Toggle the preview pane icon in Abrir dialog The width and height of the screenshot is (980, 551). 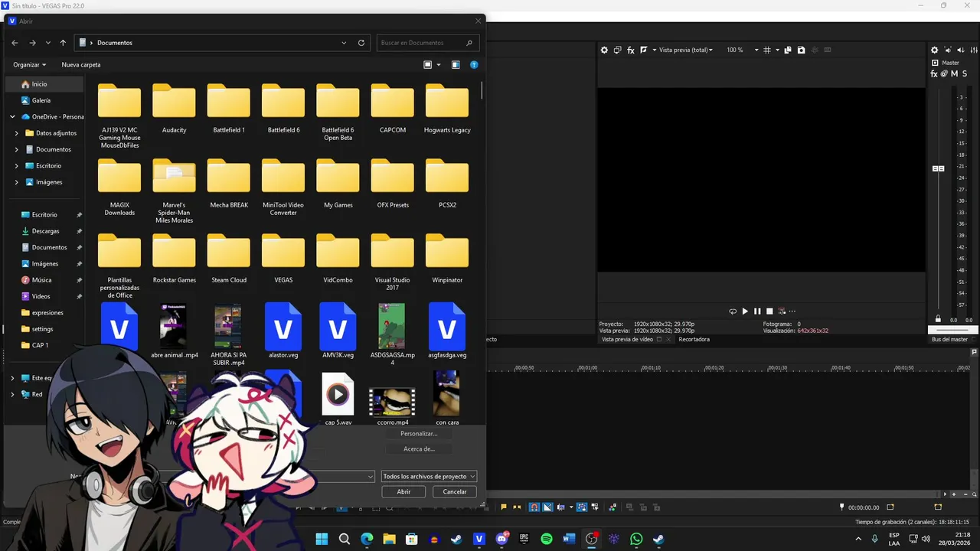(456, 65)
